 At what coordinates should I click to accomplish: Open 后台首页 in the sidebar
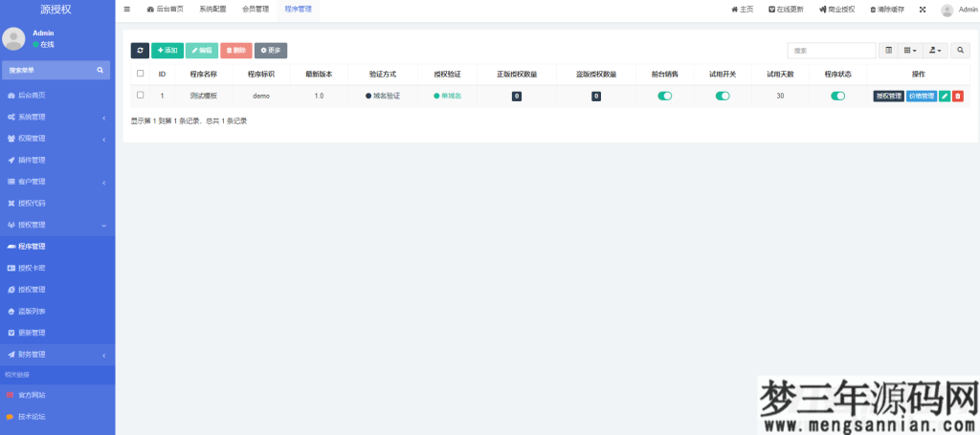[57, 96]
